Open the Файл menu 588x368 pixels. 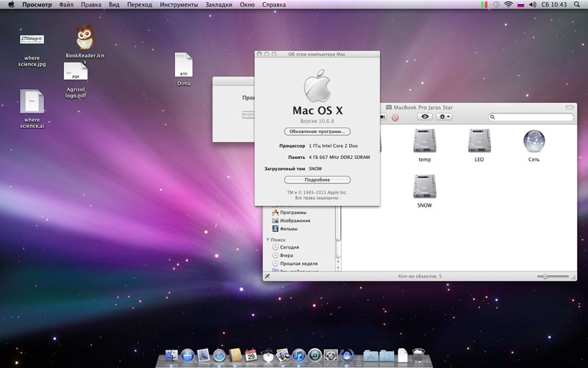(x=66, y=4)
